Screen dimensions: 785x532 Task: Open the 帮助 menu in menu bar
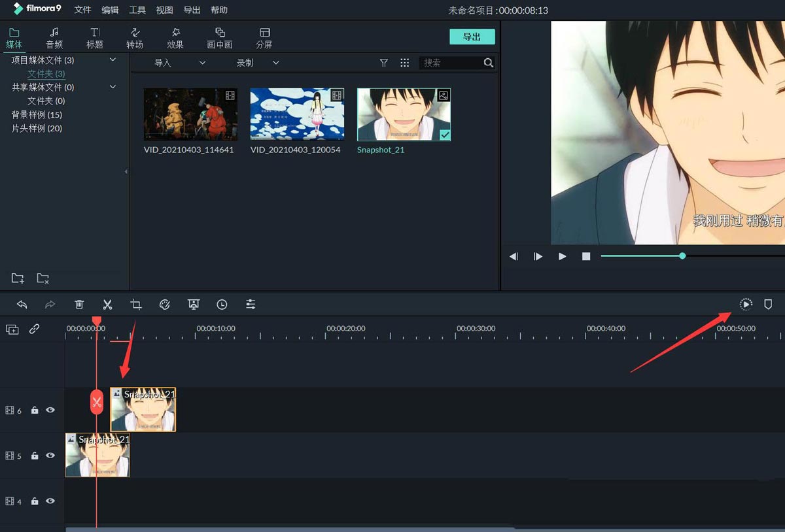pos(219,10)
